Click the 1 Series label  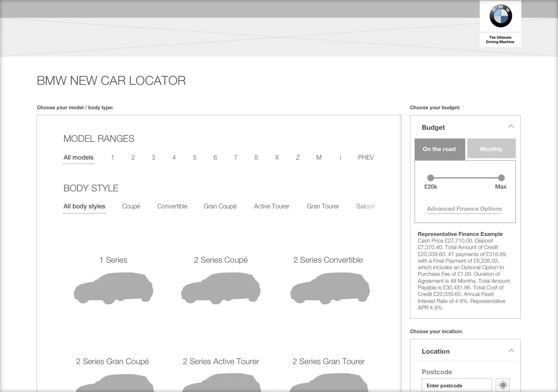point(113,260)
